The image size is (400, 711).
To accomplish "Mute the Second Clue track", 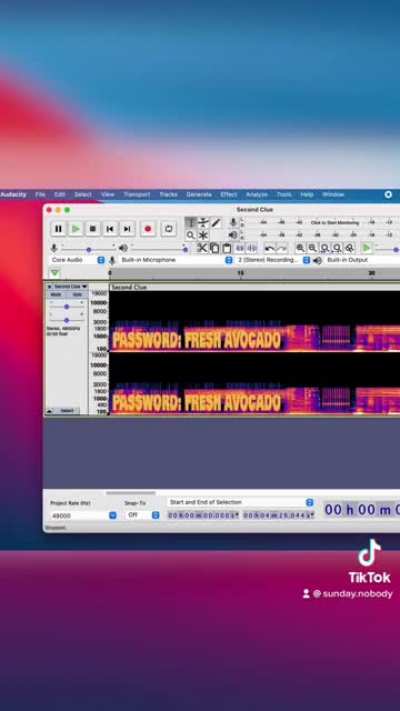I will click(58, 295).
